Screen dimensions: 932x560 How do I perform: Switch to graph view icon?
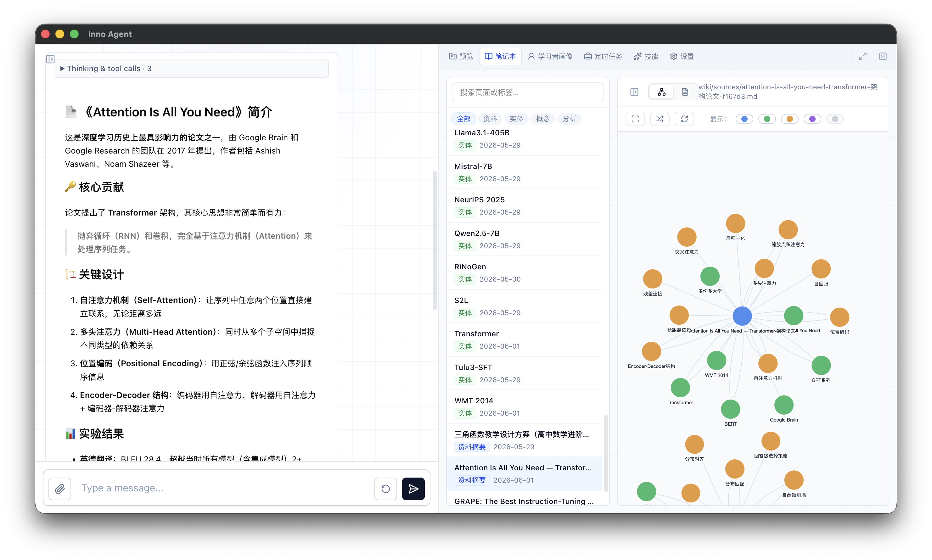click(661, 92)
